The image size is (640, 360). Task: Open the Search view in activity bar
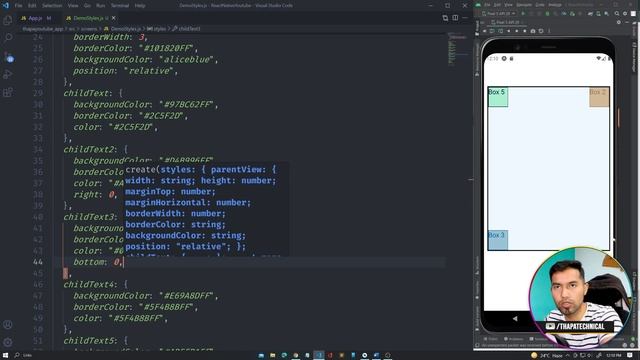[x=8, y=38]
